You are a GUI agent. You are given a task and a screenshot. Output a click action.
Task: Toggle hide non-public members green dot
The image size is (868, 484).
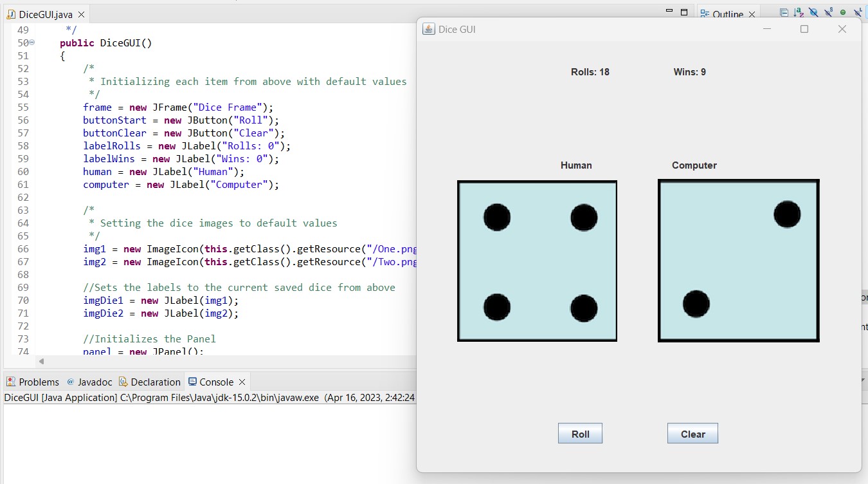pos(843,12)
